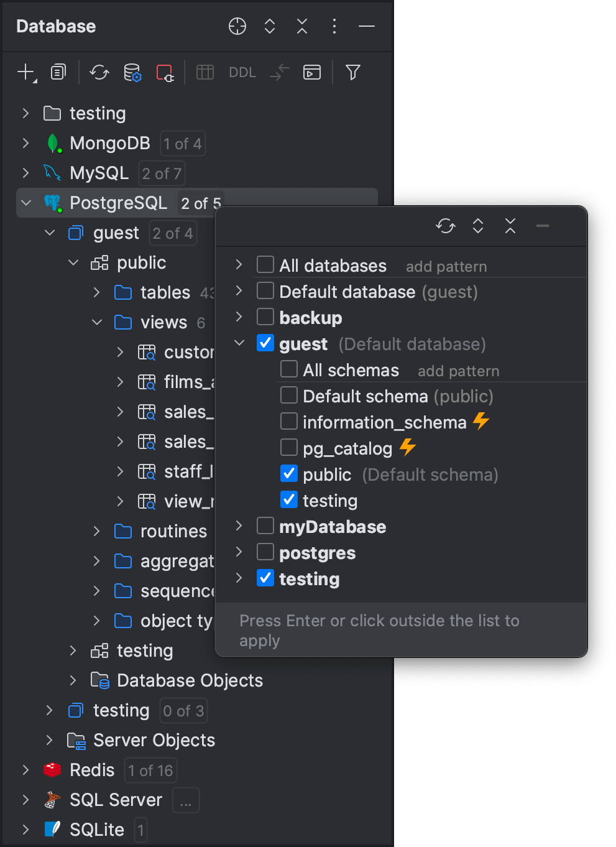
Task: Collapse the guest database in popup
Action: pyautogui.click(x=239, y=343)
